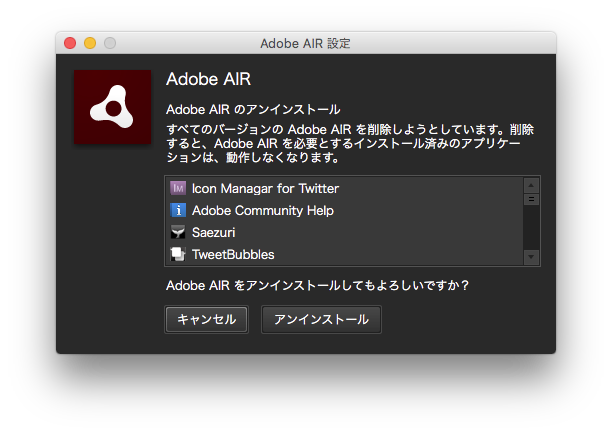Click the 'Adobe AIR をアンインストールしてもよろしいですか？' prompt
The image size is (612, 434).
click(x=318, y=286)
